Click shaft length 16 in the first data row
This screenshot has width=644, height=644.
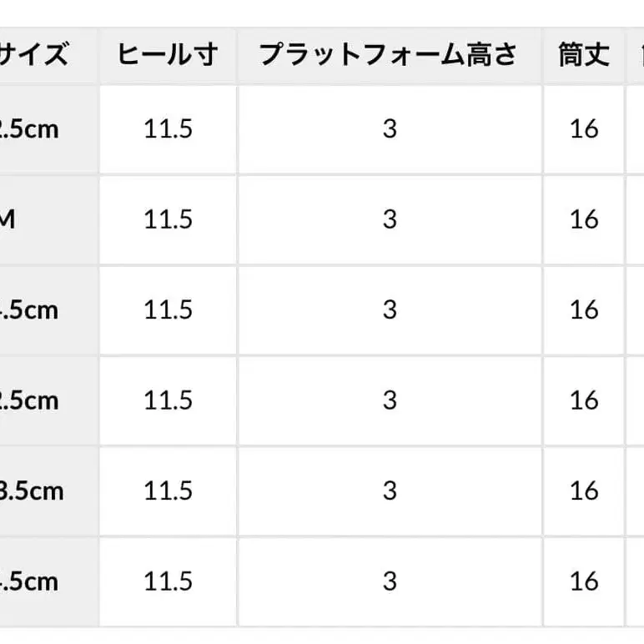click(584, 129)
